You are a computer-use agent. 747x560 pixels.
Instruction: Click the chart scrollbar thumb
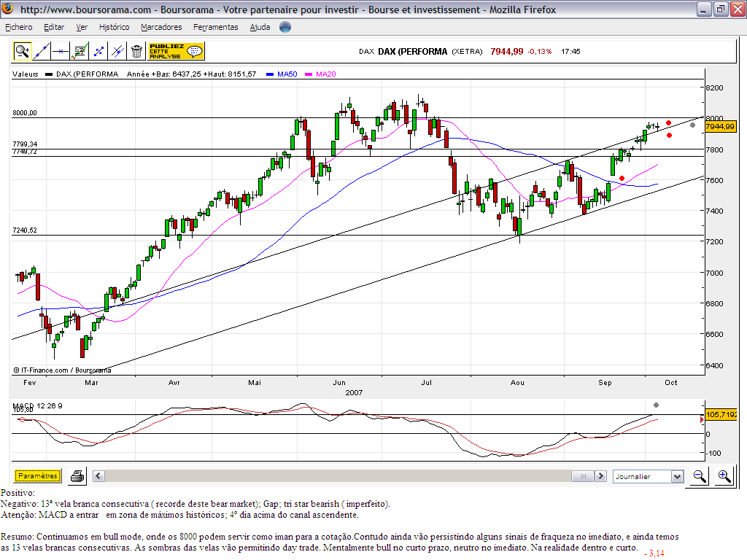583,475
